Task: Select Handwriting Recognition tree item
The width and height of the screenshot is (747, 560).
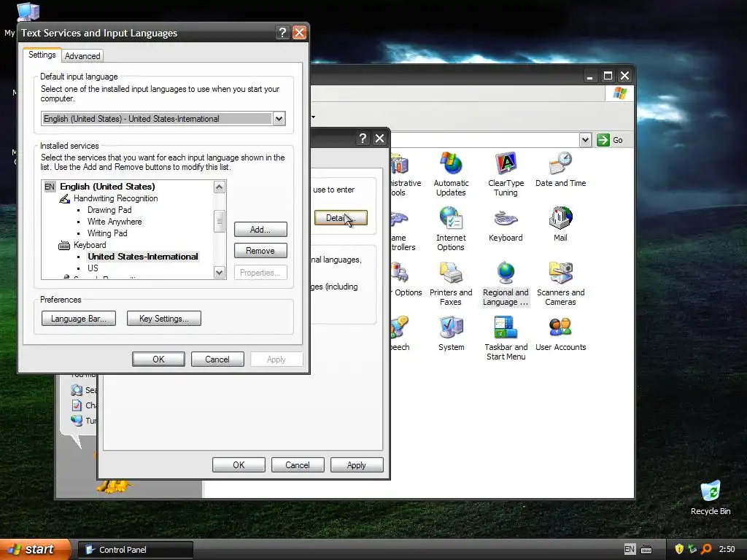Action: point(115,198)
